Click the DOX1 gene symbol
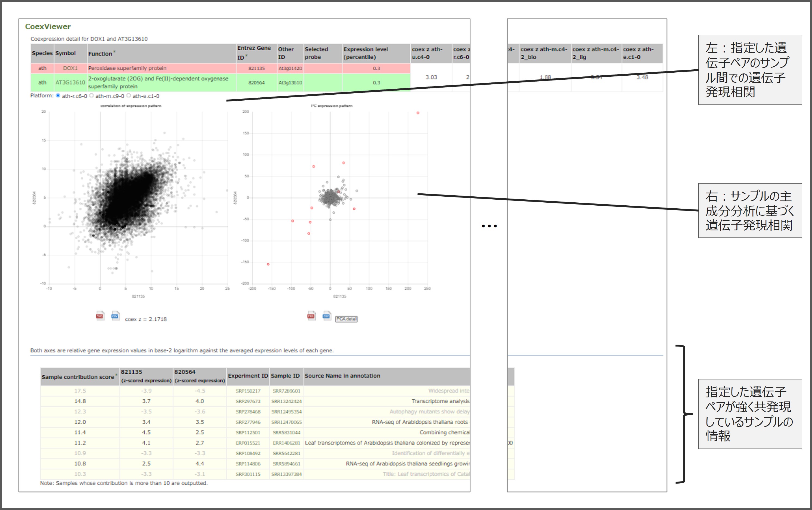The width and height of the screenshot is (812, 510). point(70,68)
